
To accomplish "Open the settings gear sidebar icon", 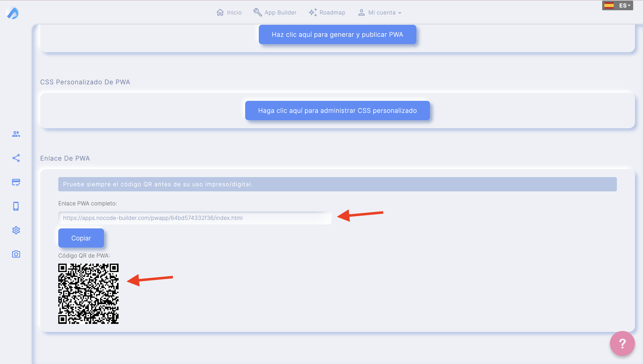I will [16, 230].
